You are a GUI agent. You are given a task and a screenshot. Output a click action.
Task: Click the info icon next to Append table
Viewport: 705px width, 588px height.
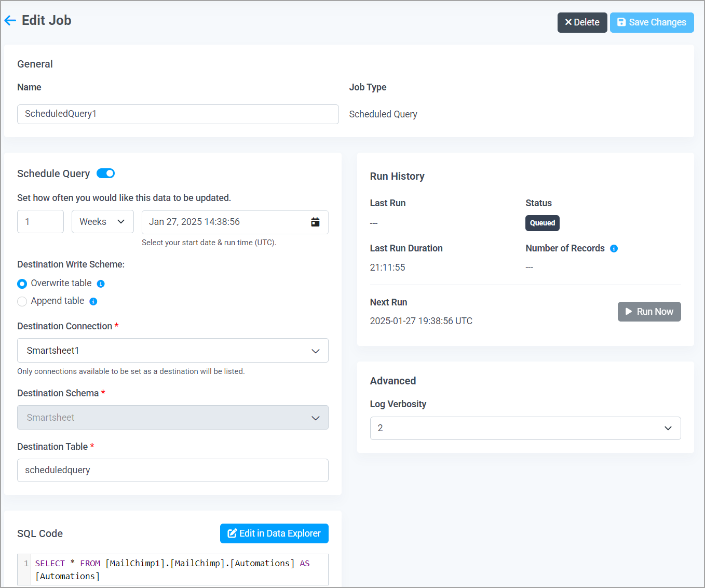pyautogui.click(x=93, y=301)
